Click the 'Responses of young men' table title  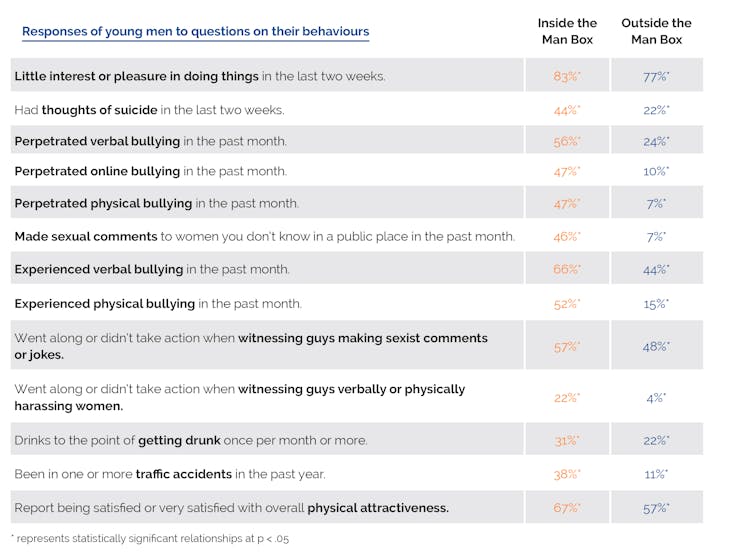point(195,31)
